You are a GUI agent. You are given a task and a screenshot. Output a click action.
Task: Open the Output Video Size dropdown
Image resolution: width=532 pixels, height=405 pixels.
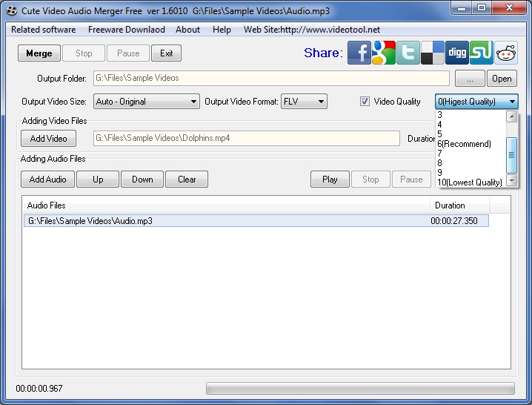click(x=147, y=101)
